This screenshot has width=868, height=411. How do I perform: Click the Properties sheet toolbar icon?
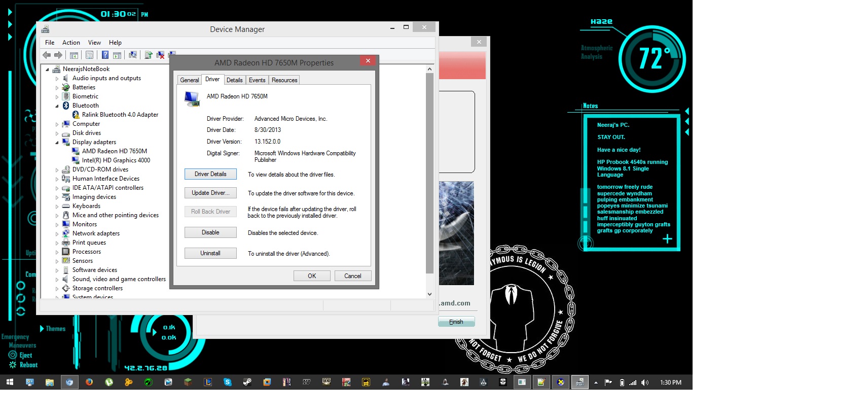pos(89,55)
